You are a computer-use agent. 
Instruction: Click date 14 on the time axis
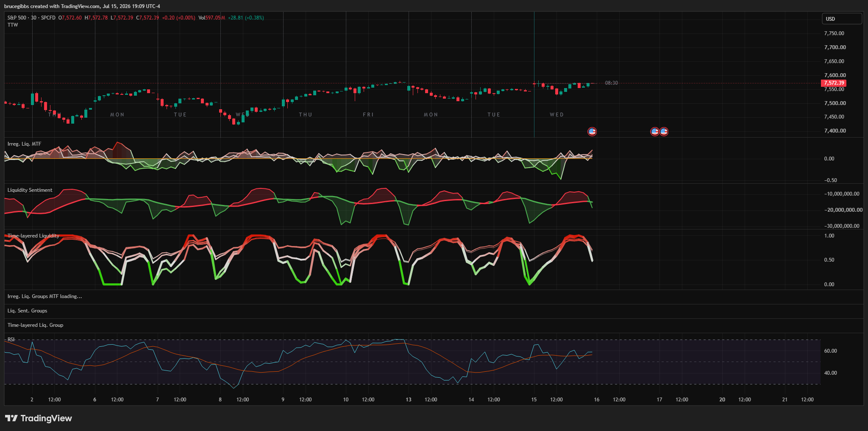coord(471,400)
